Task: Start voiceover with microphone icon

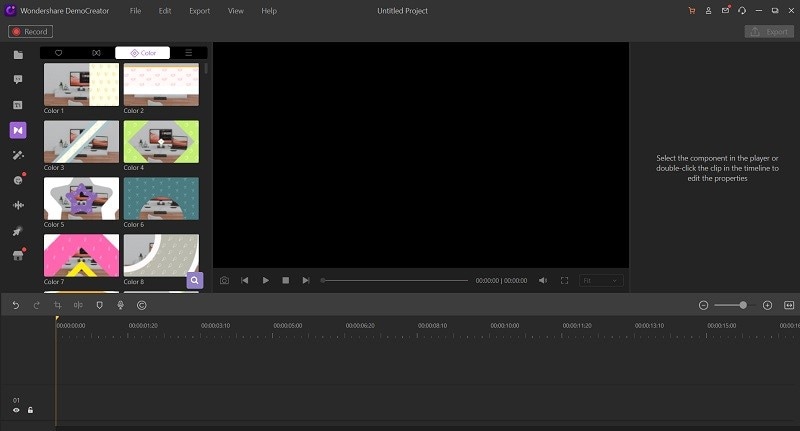Action: (x=120, y=305)
